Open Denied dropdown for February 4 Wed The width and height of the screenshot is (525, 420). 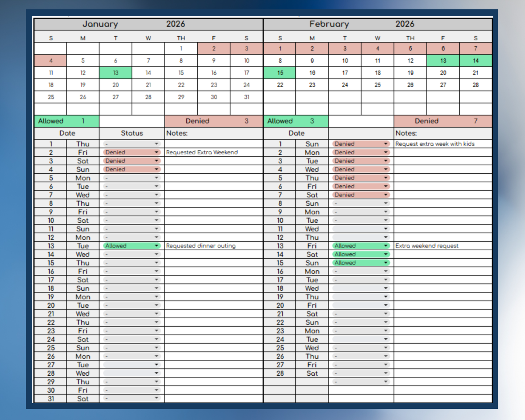click(361, 169)
